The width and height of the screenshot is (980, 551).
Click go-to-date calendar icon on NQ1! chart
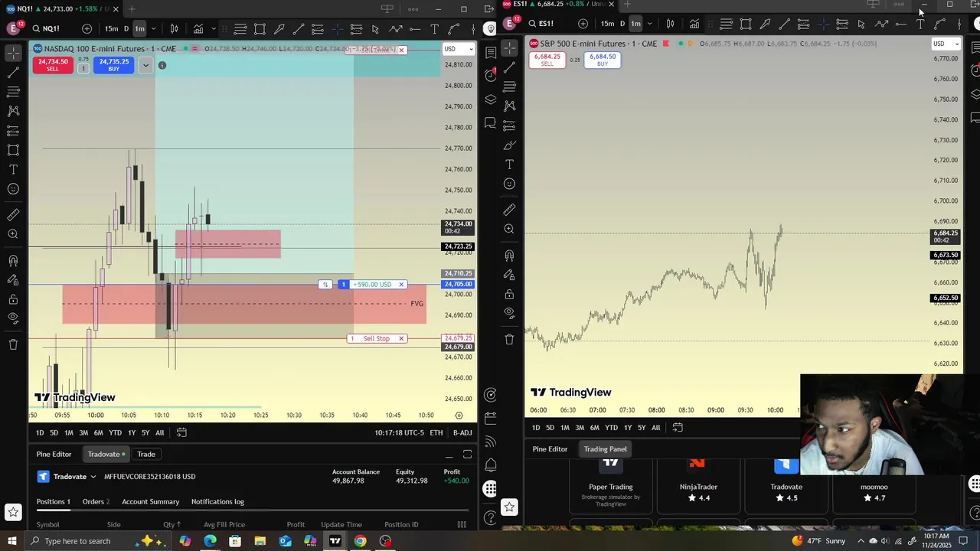tap(181, 432)
